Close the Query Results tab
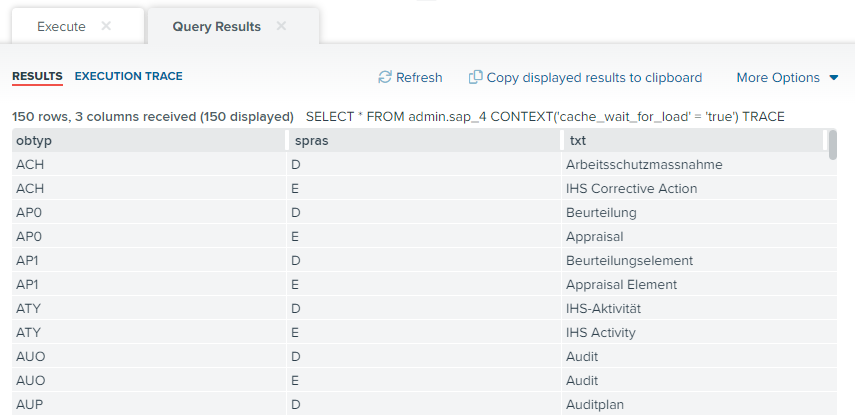 (281, 26)
